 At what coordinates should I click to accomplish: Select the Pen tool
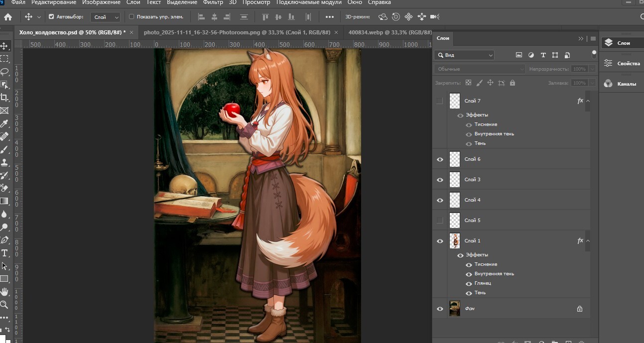tap(4, 240)
